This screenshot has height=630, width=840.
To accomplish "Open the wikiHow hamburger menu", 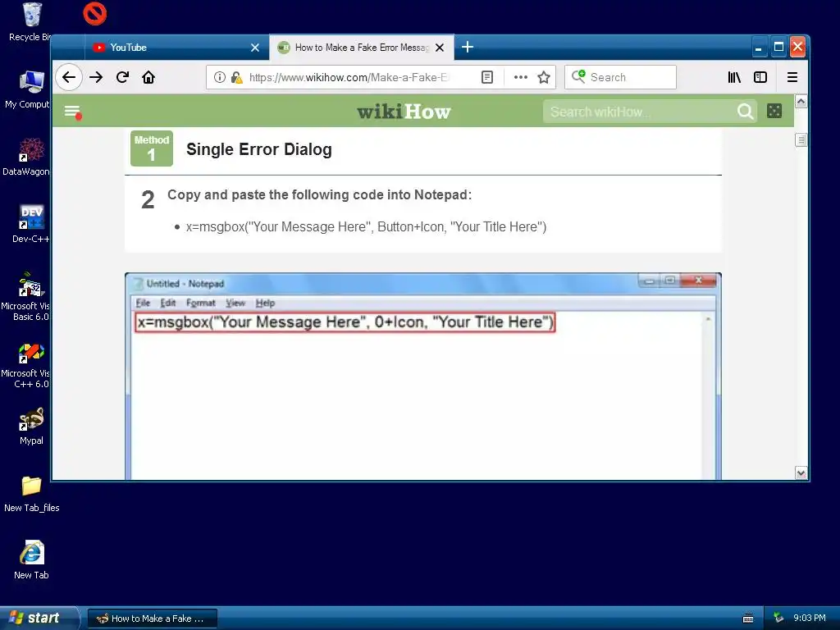I will (x=73, y=112).
